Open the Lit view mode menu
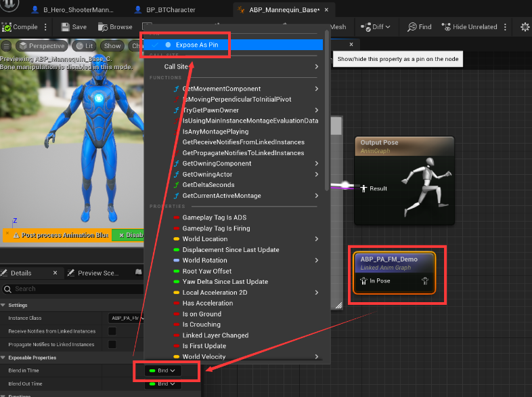Screen dimensions: 532x397 point(84,46)
